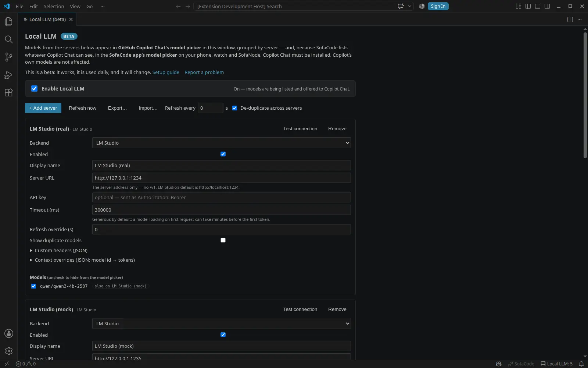Click the Copilot status icon in the status bar
Image resolution: width=588 pixels, height=368 pixels.
coord(499,364)
